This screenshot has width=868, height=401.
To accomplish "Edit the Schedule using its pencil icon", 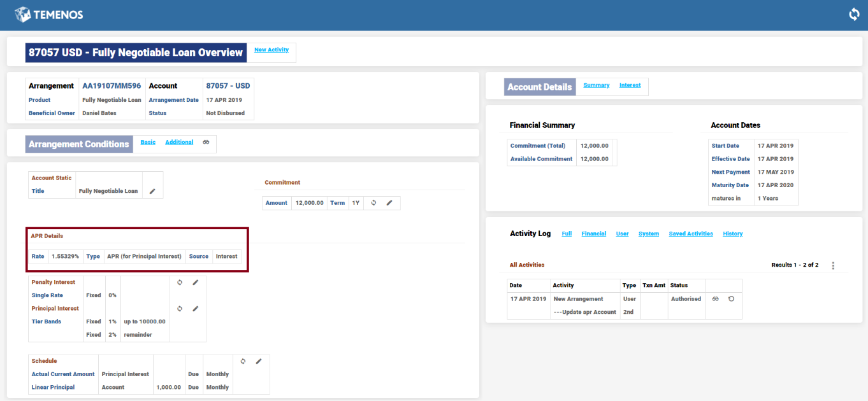I will (x=259, y=362).
